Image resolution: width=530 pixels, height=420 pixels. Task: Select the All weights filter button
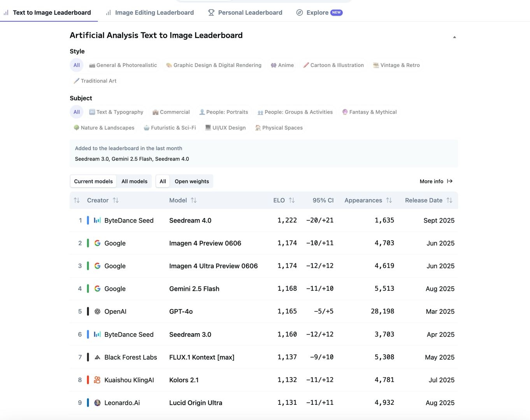(x=163, y=181)
